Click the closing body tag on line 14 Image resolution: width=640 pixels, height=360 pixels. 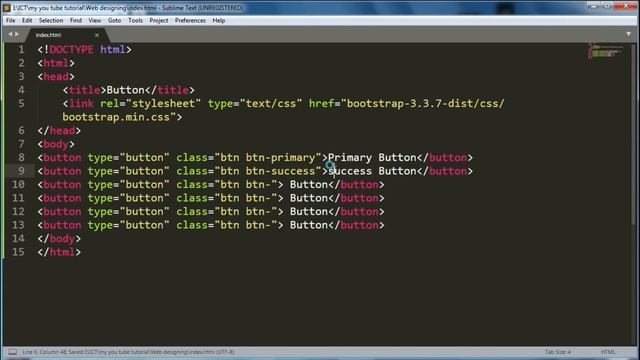[x=59, y=238]
